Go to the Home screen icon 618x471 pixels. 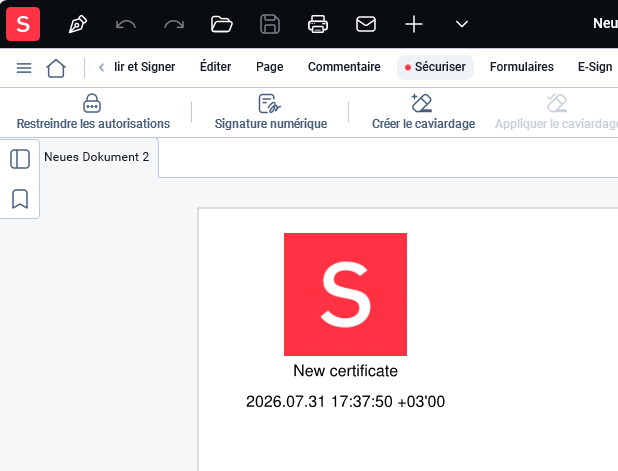[56, 68]
